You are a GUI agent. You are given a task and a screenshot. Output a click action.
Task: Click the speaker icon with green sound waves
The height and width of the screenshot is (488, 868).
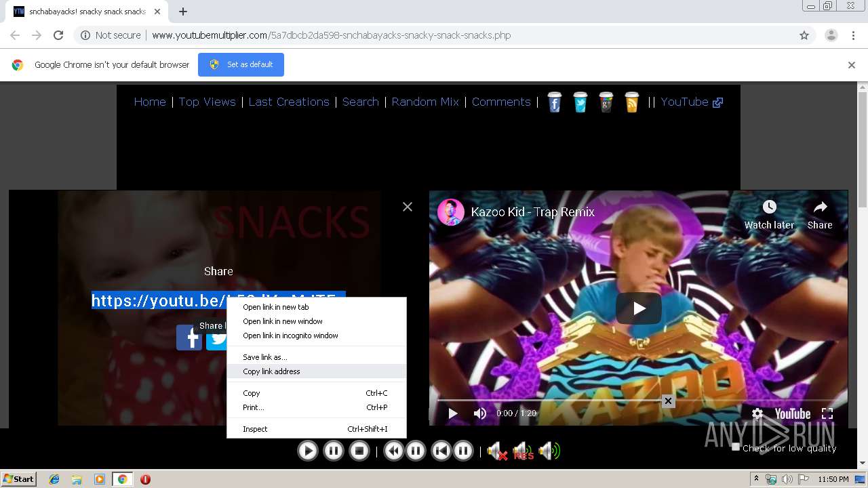(x=549, y=451)
